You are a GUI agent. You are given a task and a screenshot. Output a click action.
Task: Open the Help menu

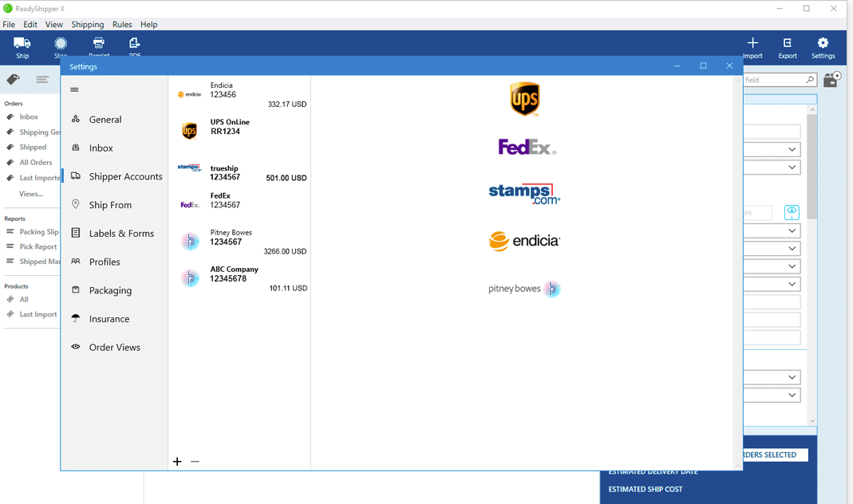point(148,25)
